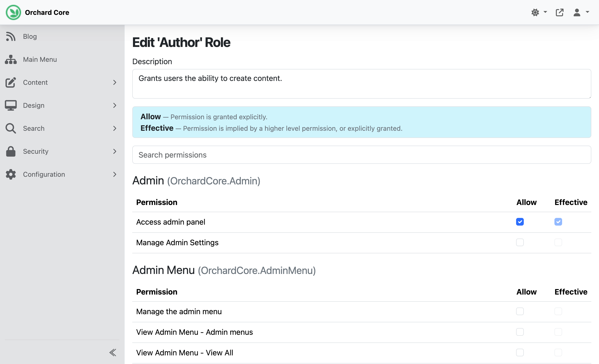Click the Manage Admin Settings permission text

(x=177, y=243)
